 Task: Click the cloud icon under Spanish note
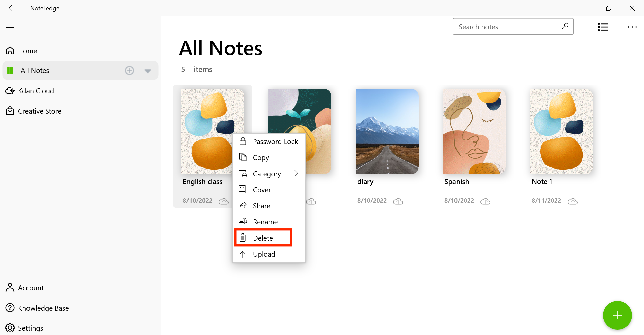point(485,201)
